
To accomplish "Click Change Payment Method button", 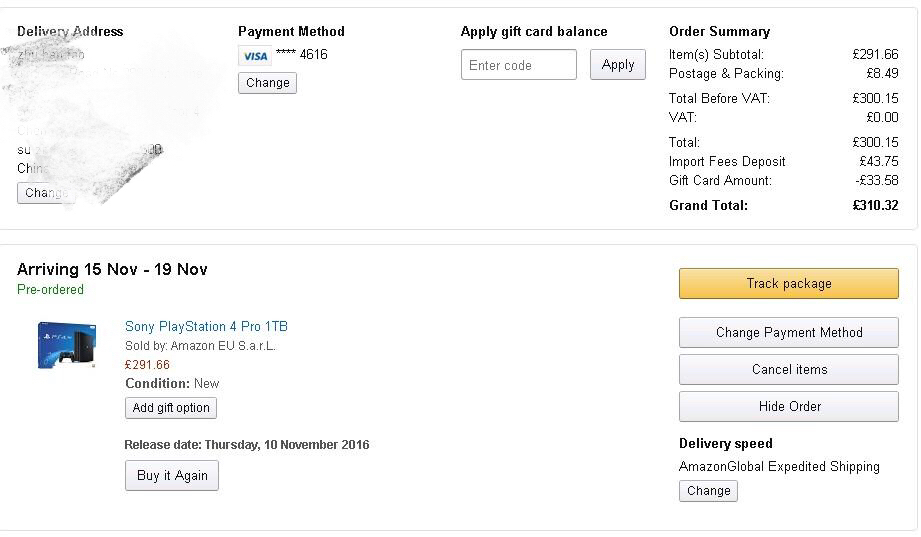I will (x=788, y=333).
